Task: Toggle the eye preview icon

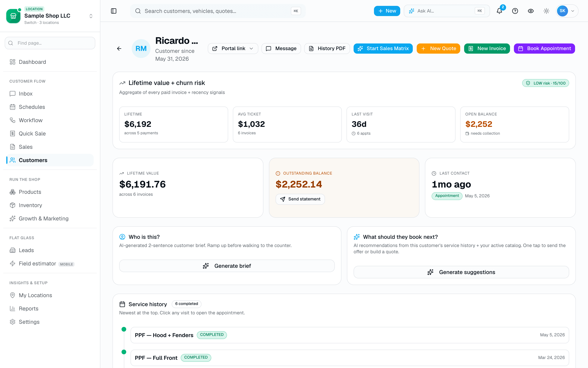Action: point(531,11)
